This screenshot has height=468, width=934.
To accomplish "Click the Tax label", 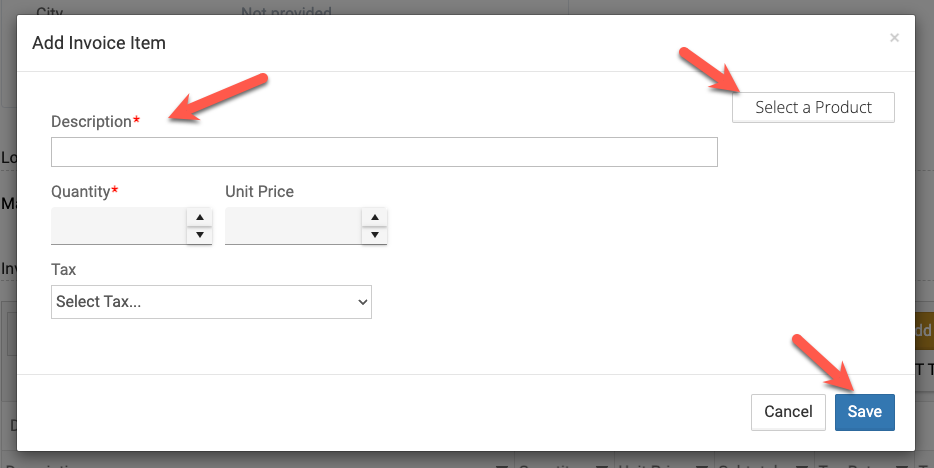I will [x=63, y=269].
